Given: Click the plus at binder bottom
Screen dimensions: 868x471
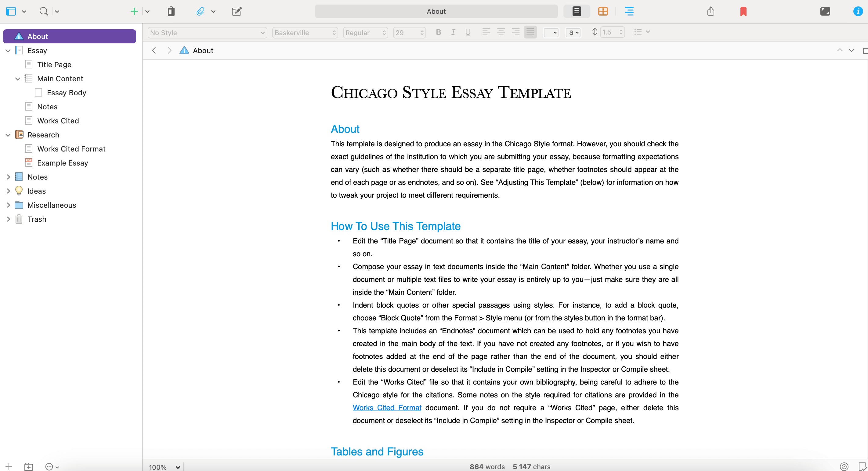Looking at the screenshot, I should [9, 467].
